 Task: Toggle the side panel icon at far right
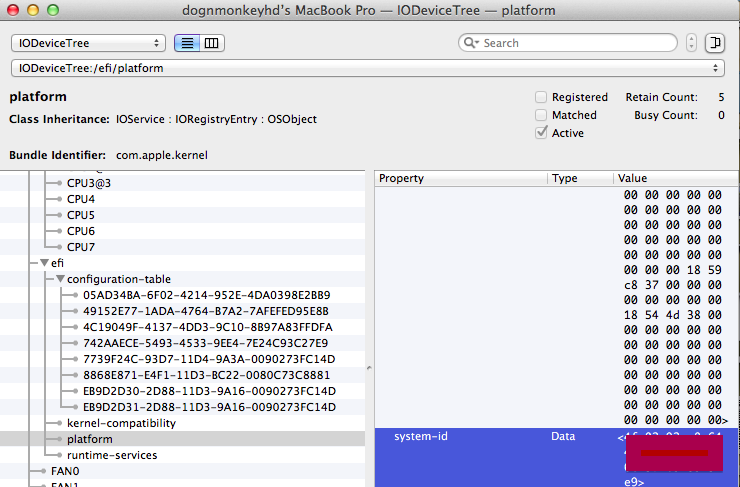pyautogui.click(x=715, y=43)
